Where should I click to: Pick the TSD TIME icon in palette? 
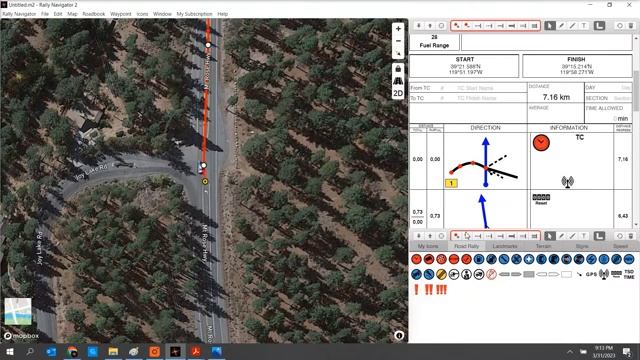(629, 274)
